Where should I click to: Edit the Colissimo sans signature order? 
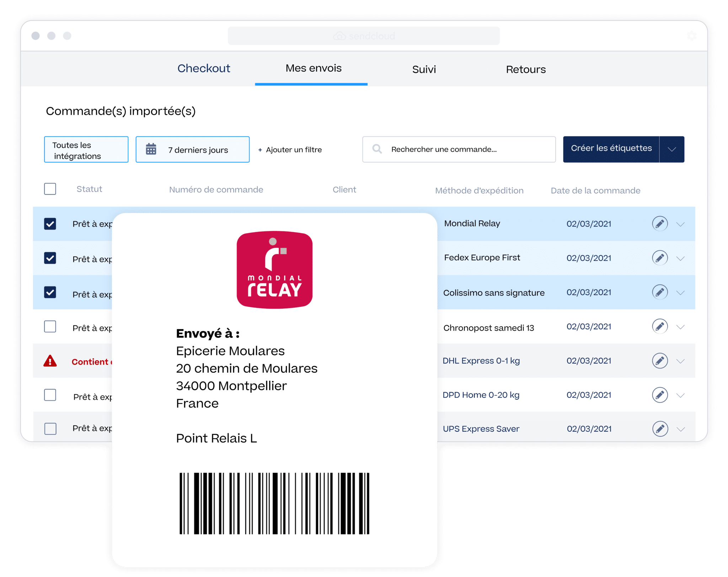coord(660,292)
